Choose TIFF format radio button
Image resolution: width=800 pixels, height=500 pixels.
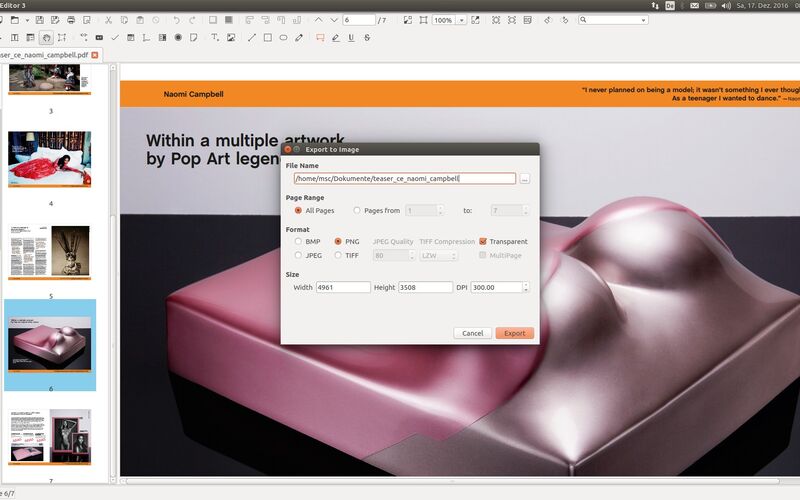click(338, 255)
